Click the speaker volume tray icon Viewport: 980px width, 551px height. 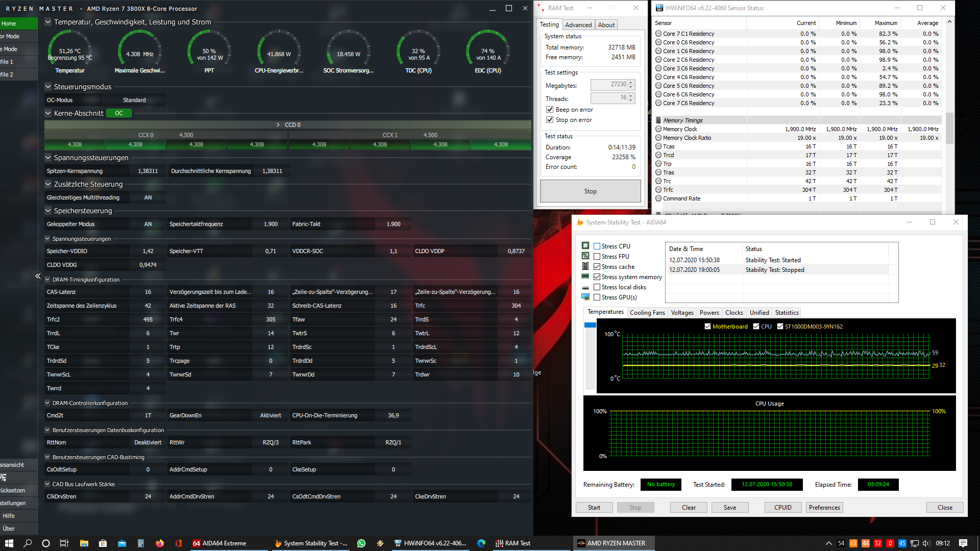point(926,543)
